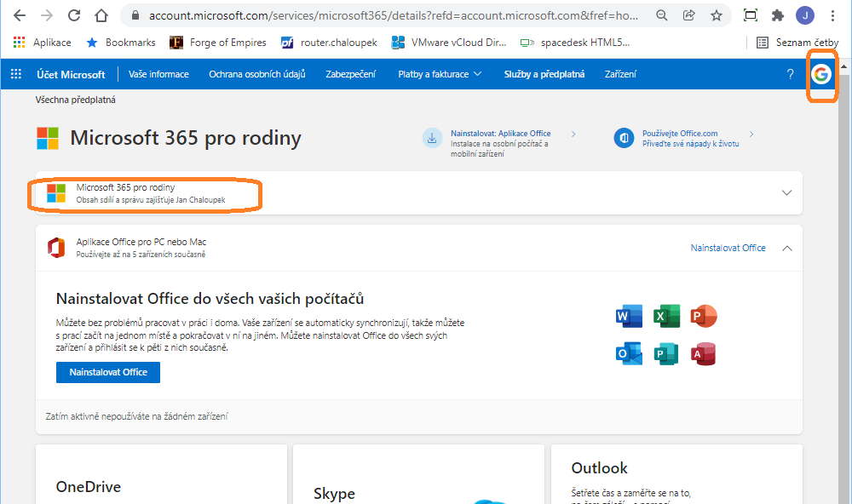
Task: Click the Word app icon
Action: tap(630, 316)
